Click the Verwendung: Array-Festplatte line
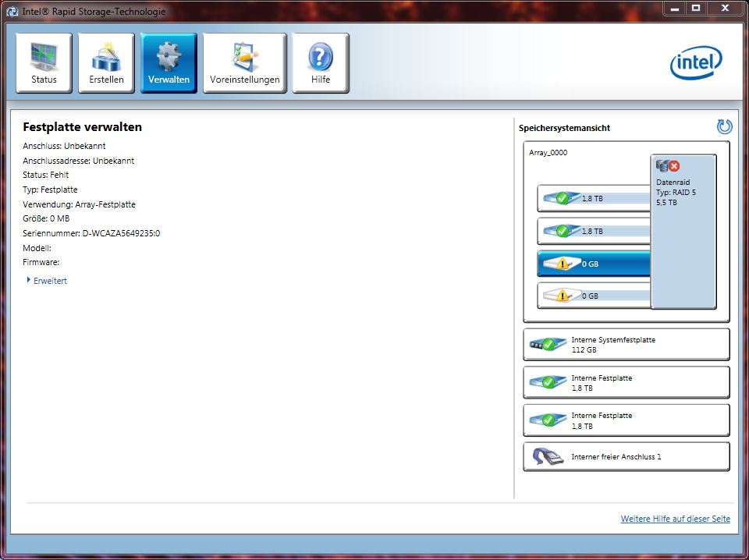The image size is (749, 560). [80, 204]
